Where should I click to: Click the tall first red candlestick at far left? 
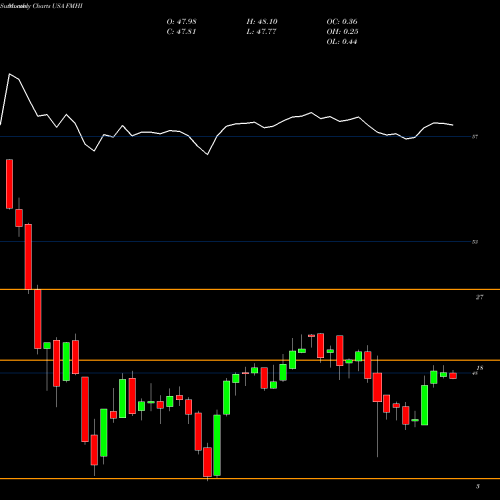pyautogui.click(x=9, y=184)
